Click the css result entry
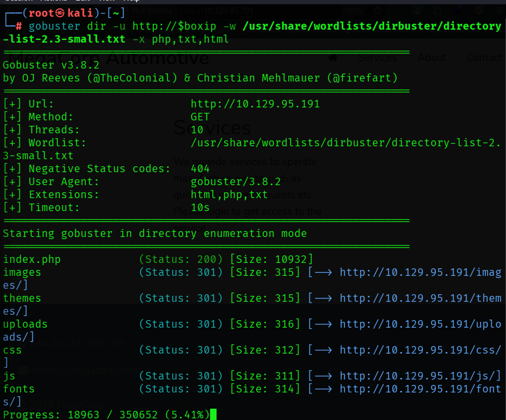This screenshot has width=506, height=420. [x=12, y=350]
